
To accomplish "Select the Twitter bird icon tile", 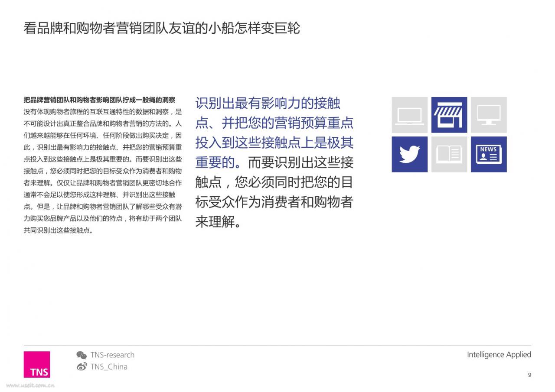I will click(409, 154).
